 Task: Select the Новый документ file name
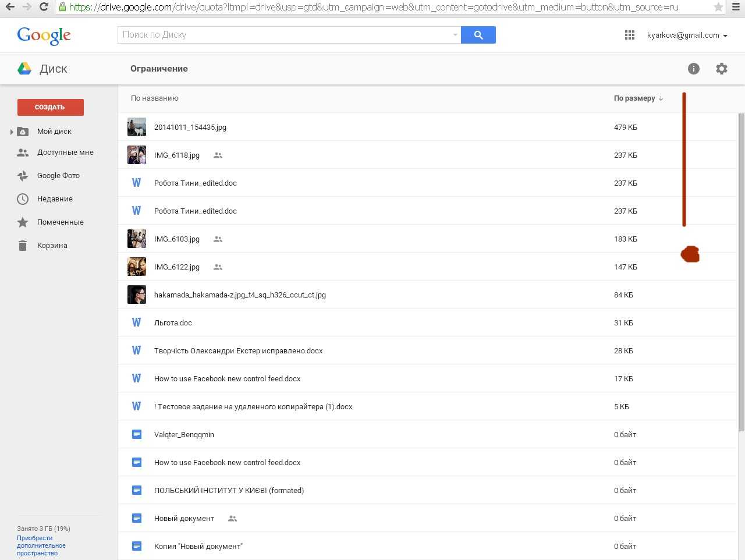pyautogui.click(x=184, y=519)
